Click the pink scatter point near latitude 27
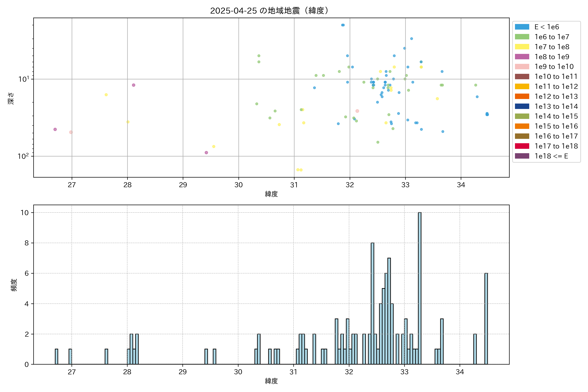Image resolution: width=588 pixels, height=392 pixels. [x=71, y=132]
